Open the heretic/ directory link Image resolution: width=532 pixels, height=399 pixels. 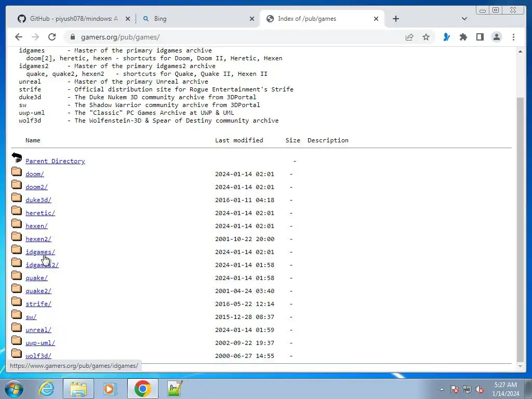pos(40,213)
